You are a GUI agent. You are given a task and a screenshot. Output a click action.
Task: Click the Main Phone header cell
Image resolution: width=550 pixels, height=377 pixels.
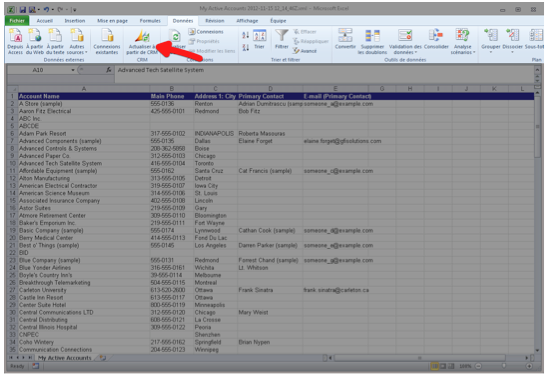click(172, 96)
